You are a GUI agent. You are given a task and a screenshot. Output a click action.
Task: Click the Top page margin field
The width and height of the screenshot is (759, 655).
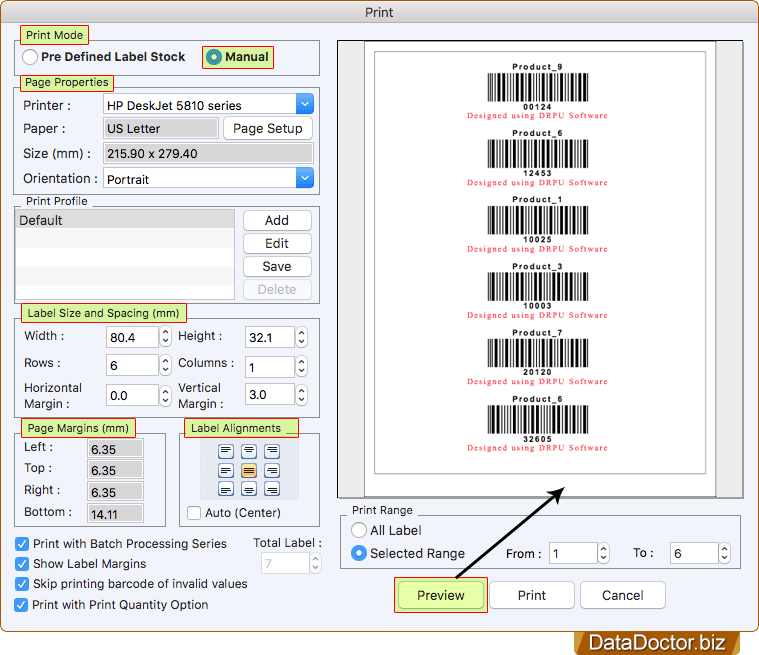[x=115, y=470]
